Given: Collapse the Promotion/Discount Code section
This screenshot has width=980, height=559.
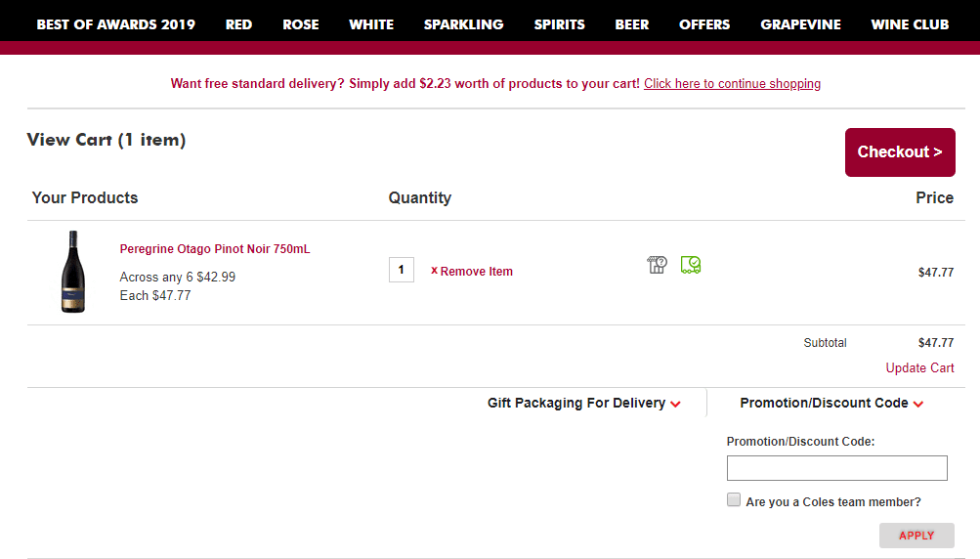Looking at the screenshot, I should pyautogui.click(x=831, y=403).
